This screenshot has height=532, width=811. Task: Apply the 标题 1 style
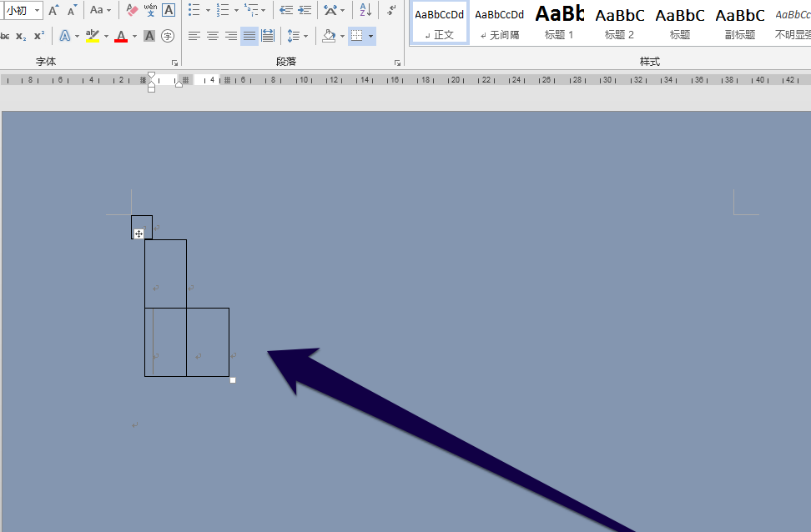(559, 23)
